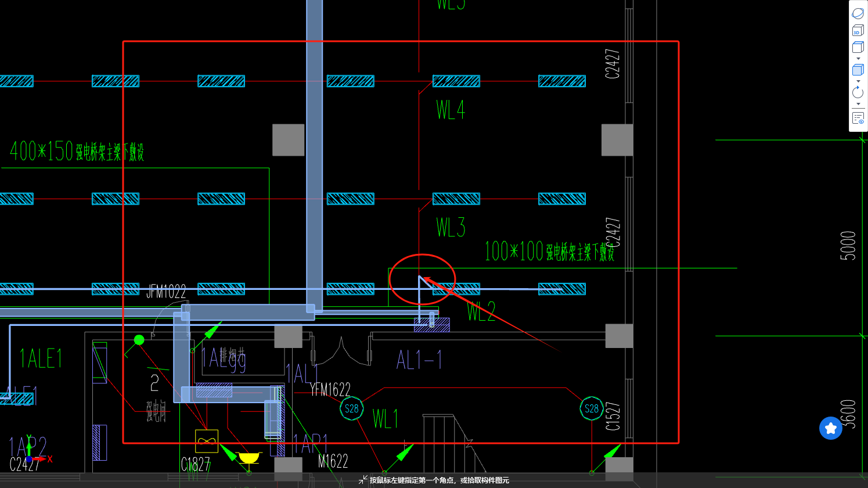Select the WL1 circuit label

pyautogui.click(x=386, y=418)
